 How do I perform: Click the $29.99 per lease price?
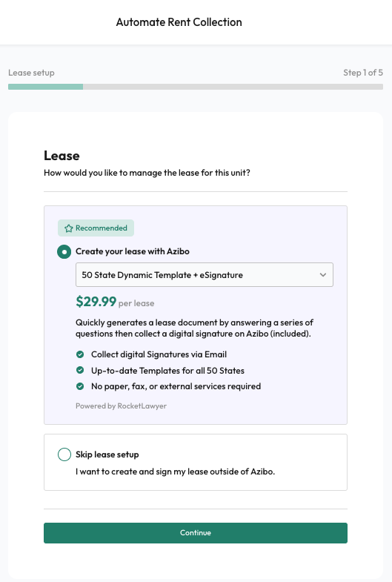click(115, 302)
